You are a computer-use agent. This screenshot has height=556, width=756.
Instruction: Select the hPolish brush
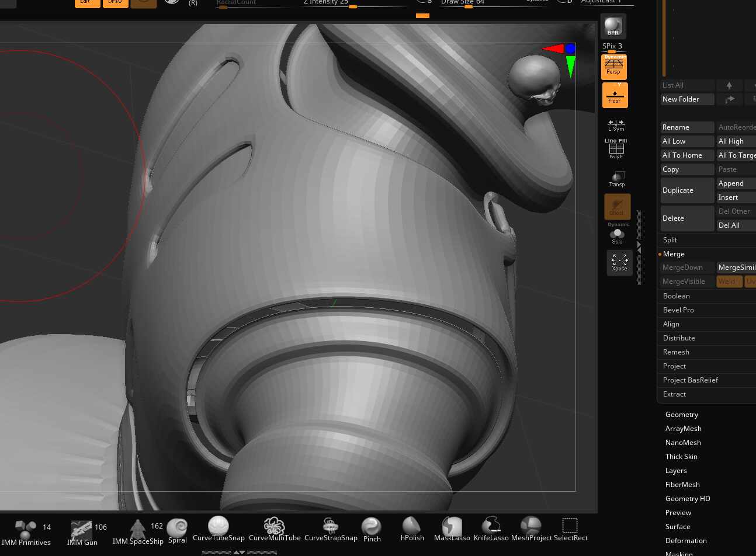(x=412, y=525)
